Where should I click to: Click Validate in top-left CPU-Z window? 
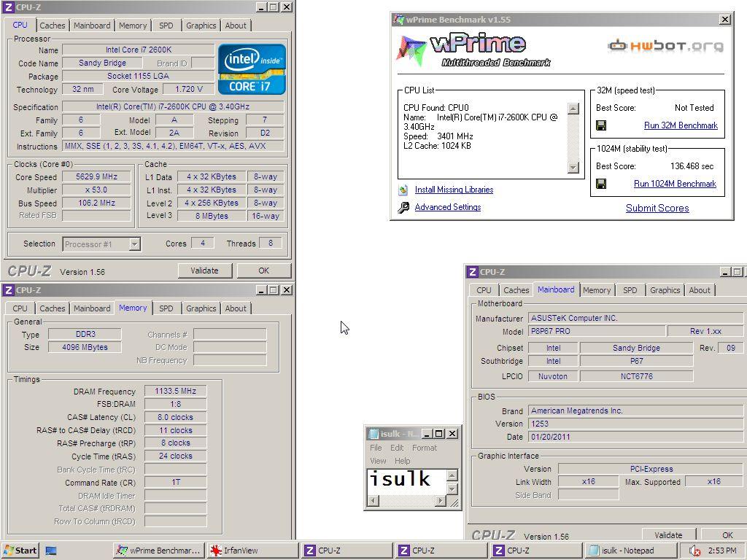click(205, 271)
